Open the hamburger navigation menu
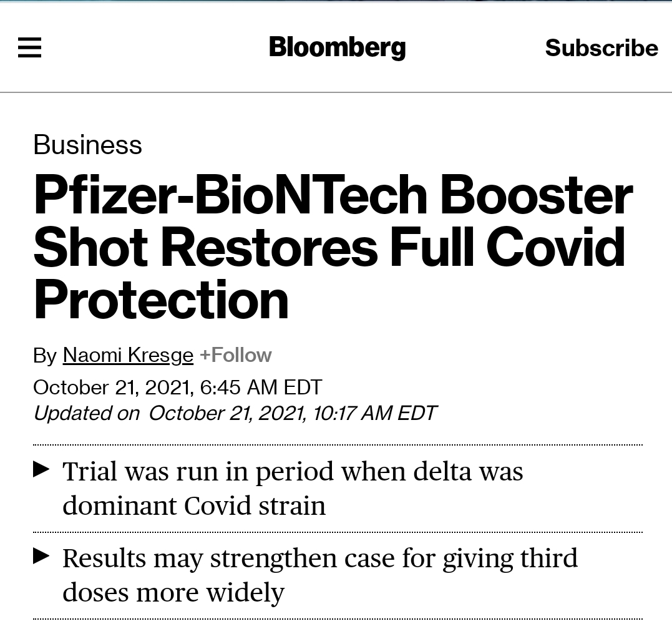The image size is (672, 644). click(29, 47)
